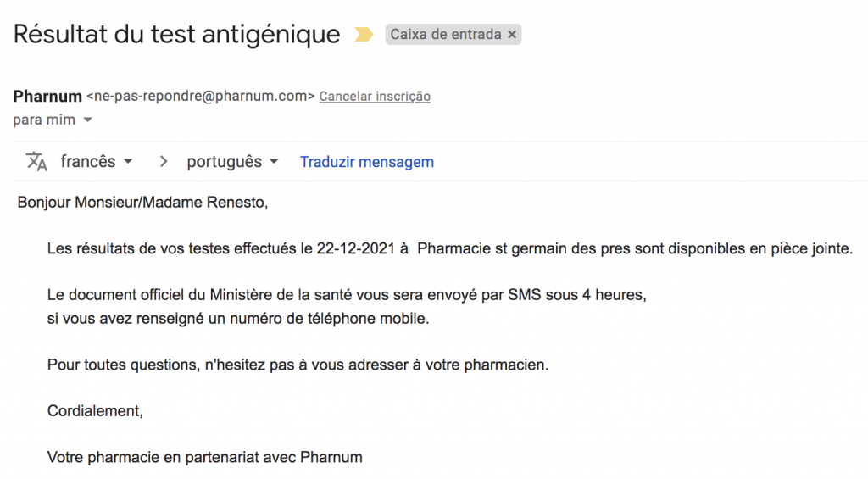Screen dimensions: 868x479
Task: Click the "Cancelar inscrição" unsubscribe link
Action: [x=375, y=97]
